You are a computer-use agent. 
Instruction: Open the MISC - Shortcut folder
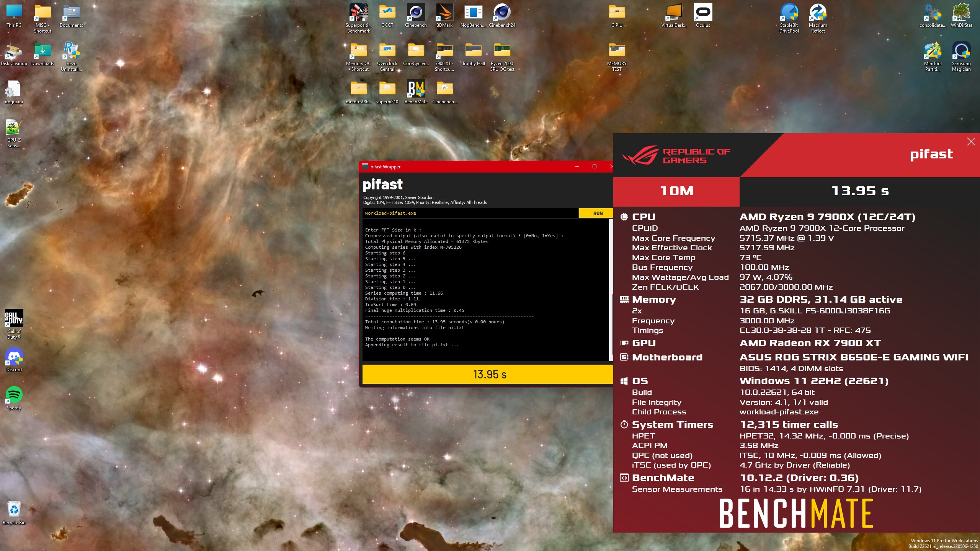coord(42,19)
